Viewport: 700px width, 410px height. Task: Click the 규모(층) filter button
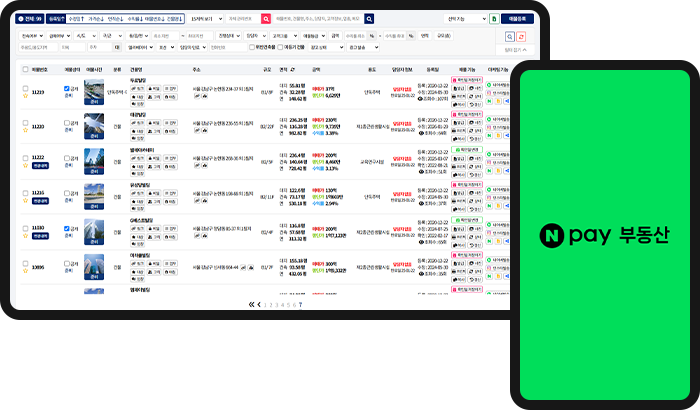pos(443,36)
